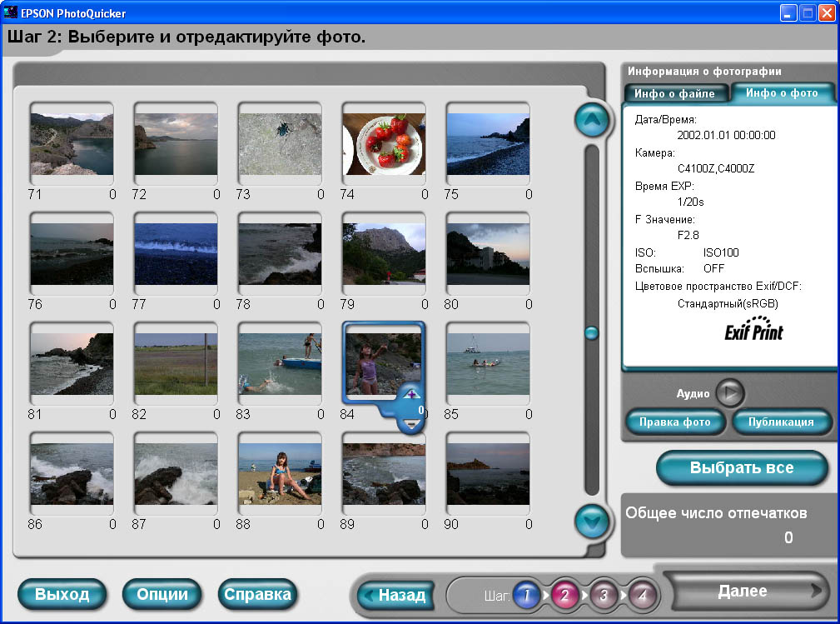Open the Инфо о фото tab

782,93
